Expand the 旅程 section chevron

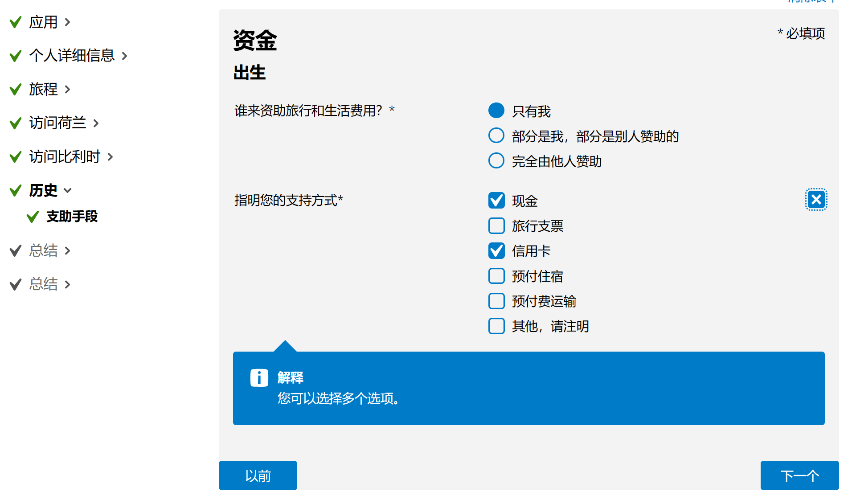(x=67, y=89)
